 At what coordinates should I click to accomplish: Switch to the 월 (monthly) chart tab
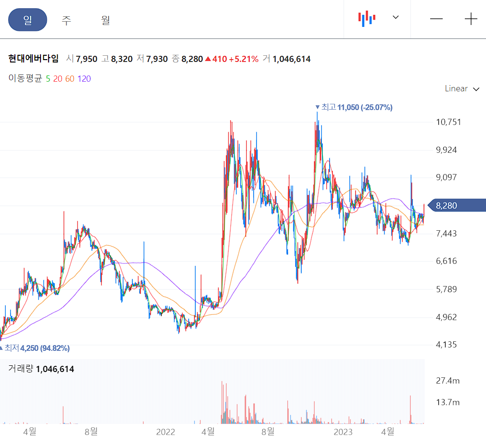tap(105, 20)
